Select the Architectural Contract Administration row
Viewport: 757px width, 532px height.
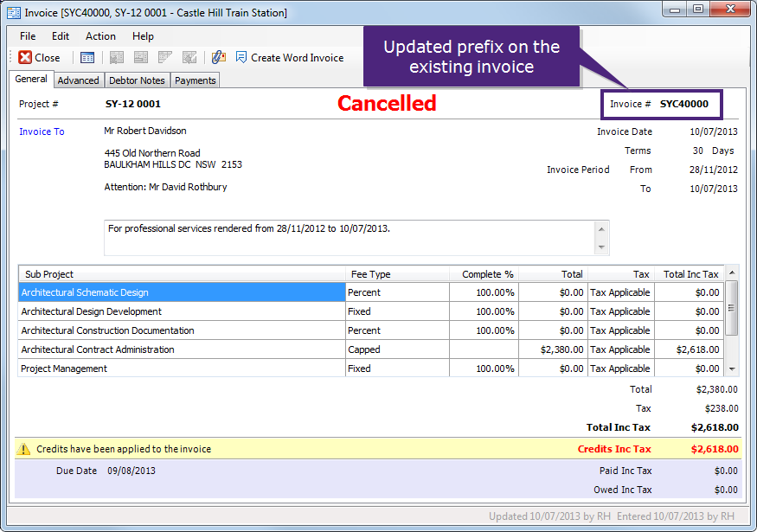(370, 349)
